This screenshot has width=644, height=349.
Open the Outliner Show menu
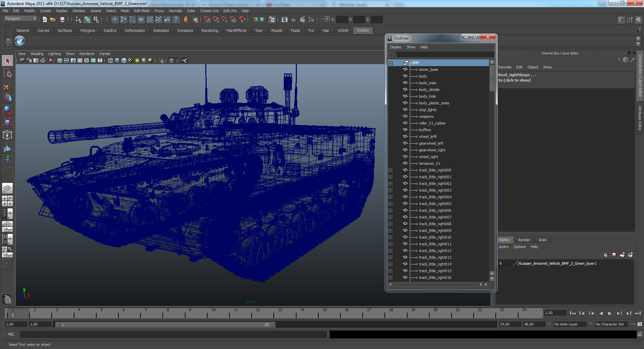pyautogui.click(x=411, y=47)
